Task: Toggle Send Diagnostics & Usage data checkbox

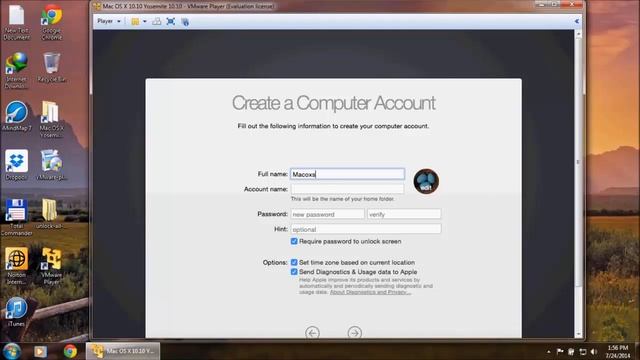Action: click(294, 272)
